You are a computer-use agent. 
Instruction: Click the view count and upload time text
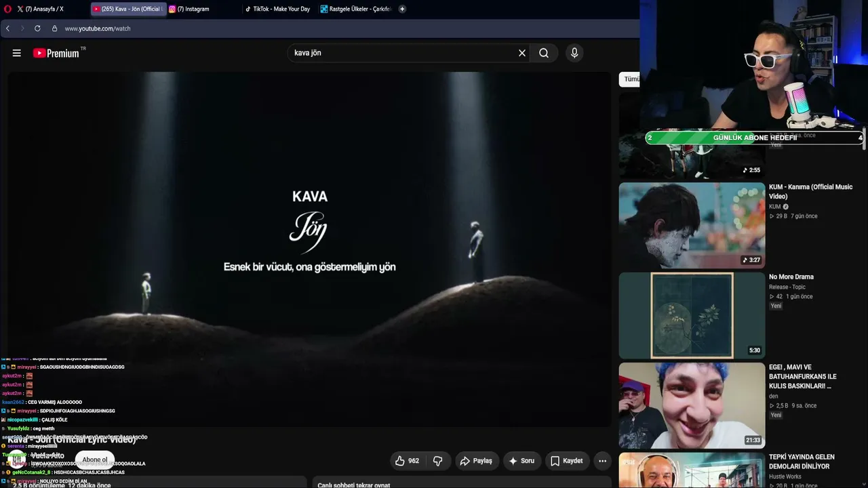[x=62, y=485]
